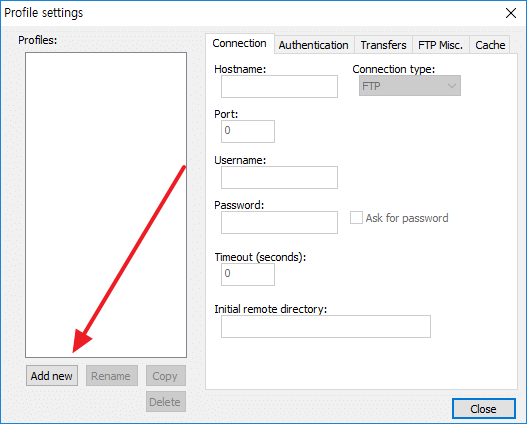Focus the Initial remote directory field
Screen dimensions: 527x424
326,326
